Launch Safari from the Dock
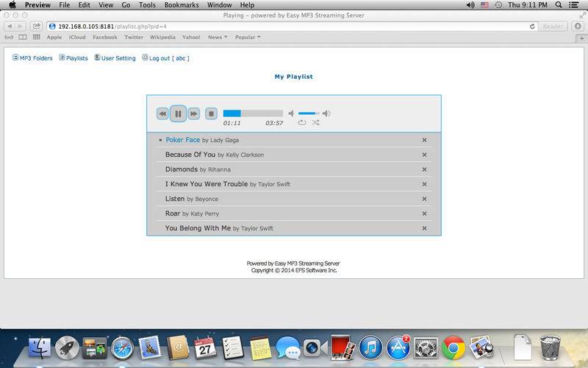The image size is (588, 368). 122,348
